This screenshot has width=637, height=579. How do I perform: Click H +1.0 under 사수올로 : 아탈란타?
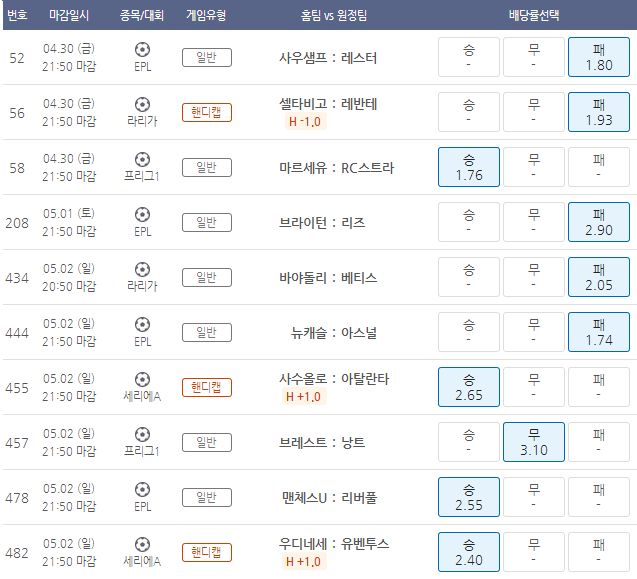click(x=303, y=397)
